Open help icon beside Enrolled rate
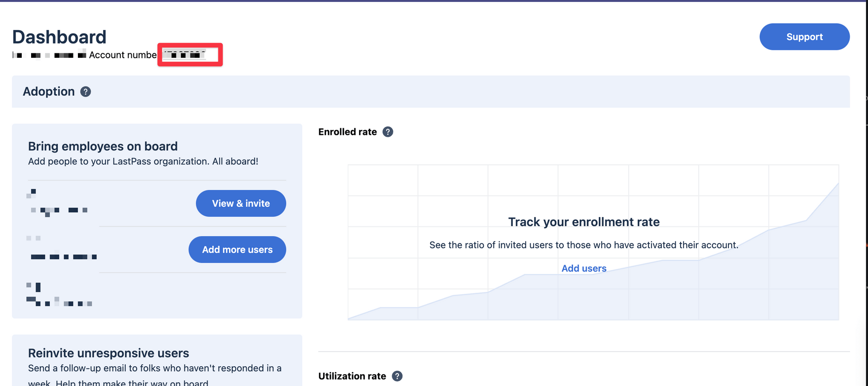 (x=388, y=132)
